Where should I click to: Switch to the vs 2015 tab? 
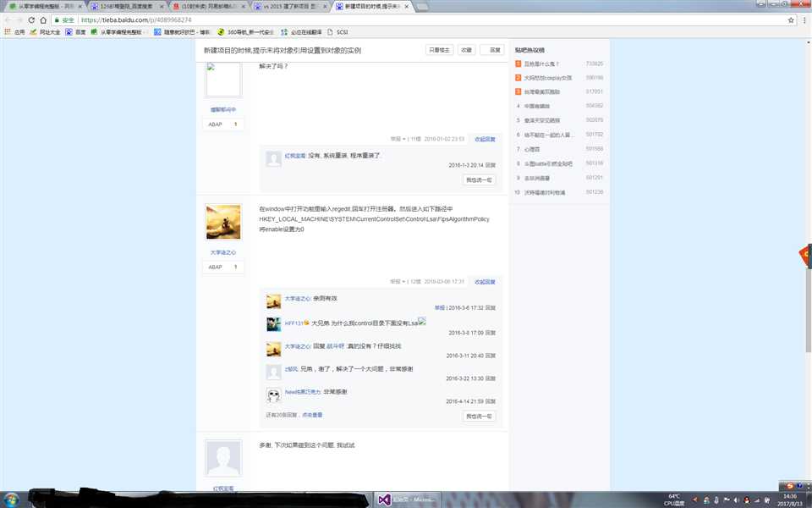(290, 6)
